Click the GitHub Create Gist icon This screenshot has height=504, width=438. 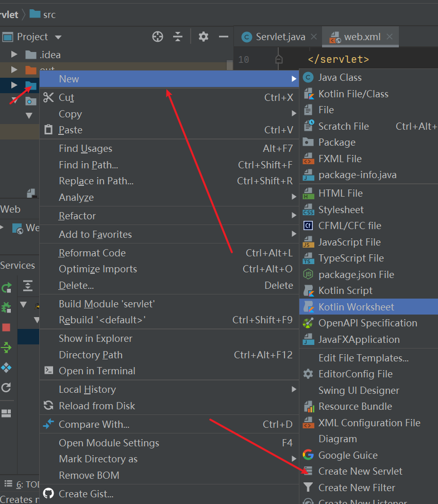point(48,493)
